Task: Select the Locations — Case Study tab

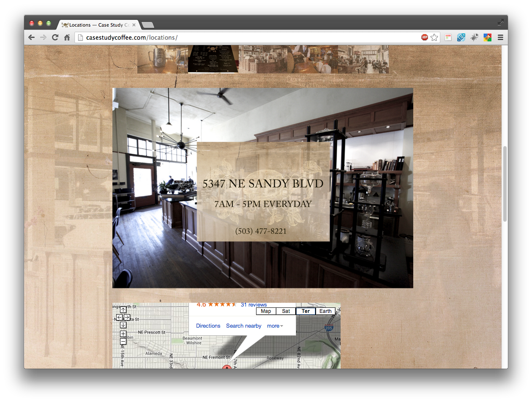Action: coord(98,25)
